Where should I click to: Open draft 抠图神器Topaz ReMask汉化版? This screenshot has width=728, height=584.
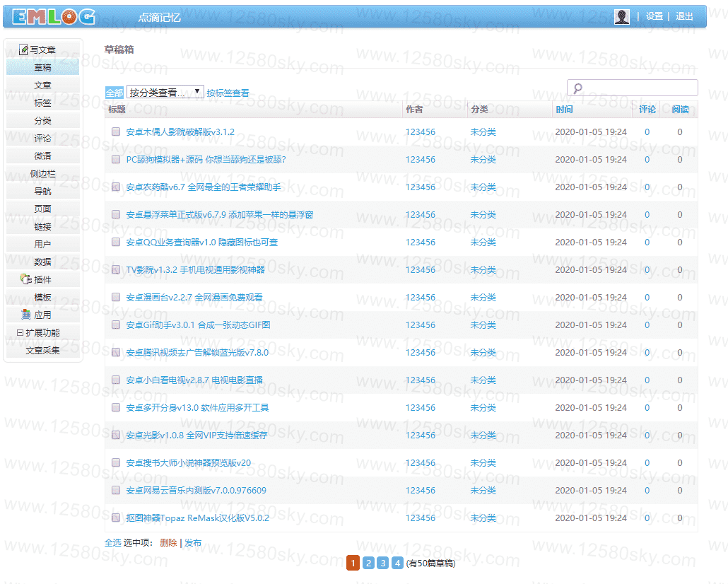[x=198, y=518]
